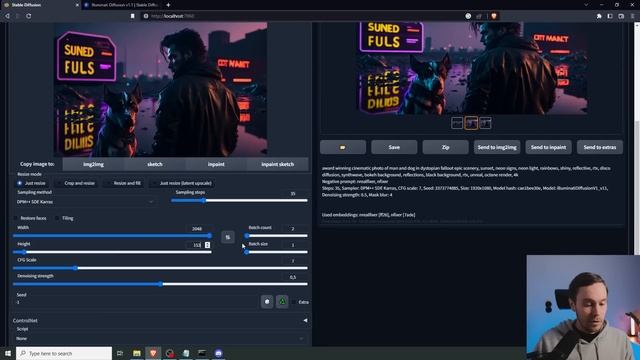The height and width of the screenshot is (360, 640).
Task: Switch to the Illuminati Diffusion browser tab
Action: [121, 5]
